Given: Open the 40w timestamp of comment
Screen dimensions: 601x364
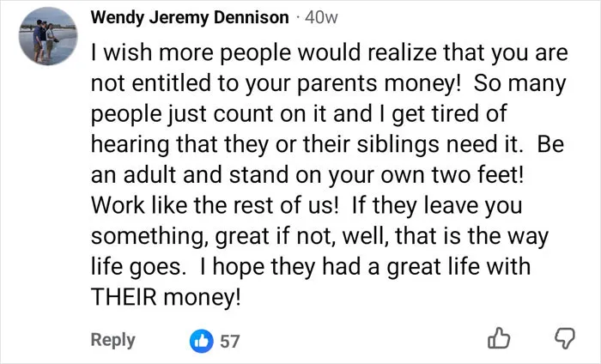Looking at the screenshot, I should point(321,18).
